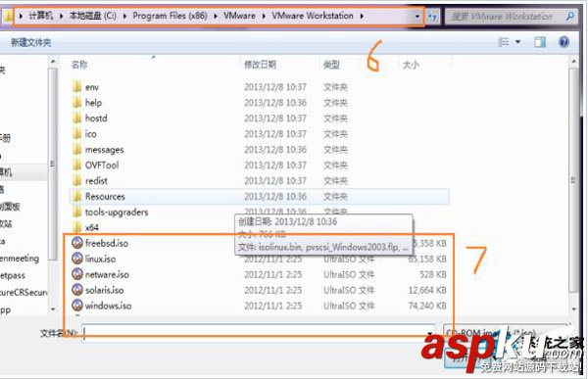Go to 计算机 in the breadcrumb
The image size is (588, 379).
click(41, 16)
